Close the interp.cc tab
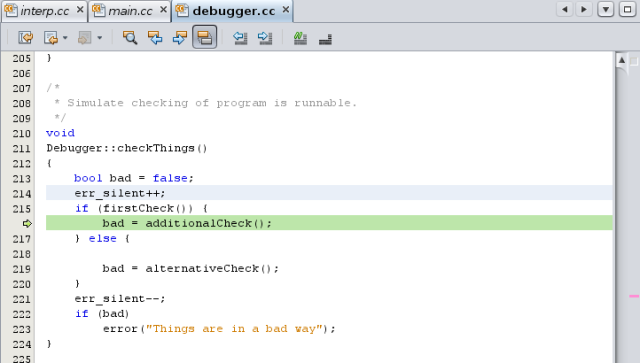Image resolution: width=640 pixels, height=363 pixels. click(x=80, y=9)
